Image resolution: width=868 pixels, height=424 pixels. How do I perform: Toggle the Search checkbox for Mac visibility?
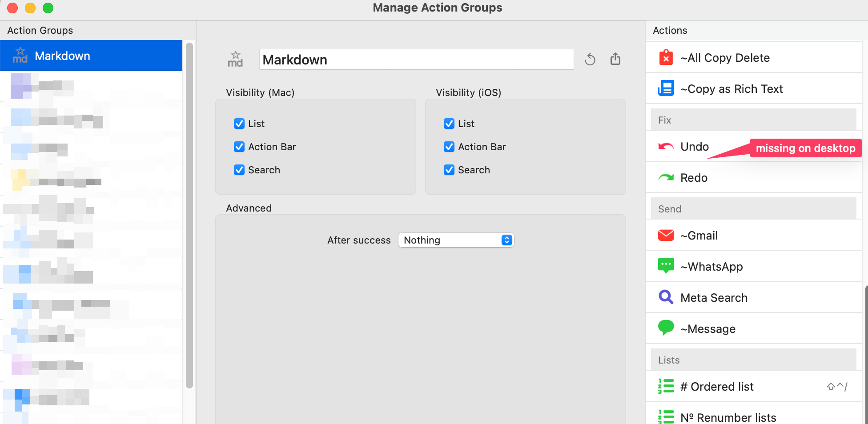pyautogui.click(x=239, y=170)
